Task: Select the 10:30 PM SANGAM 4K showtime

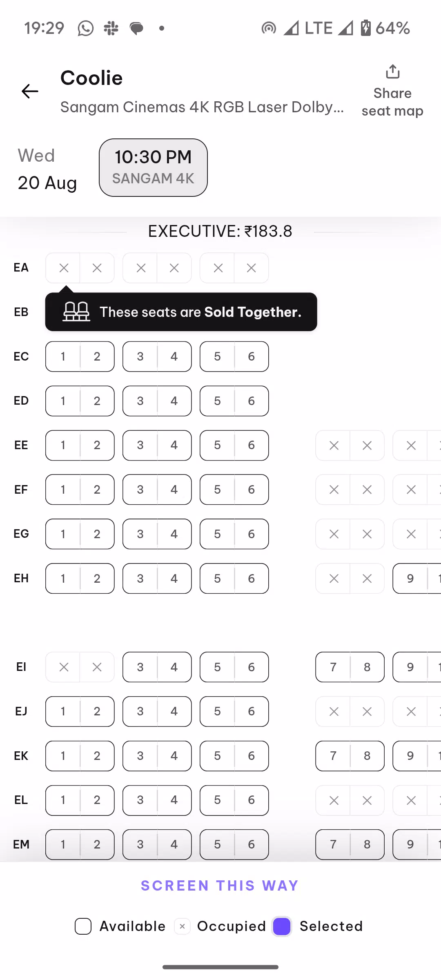Action: [x=153, y=167]
